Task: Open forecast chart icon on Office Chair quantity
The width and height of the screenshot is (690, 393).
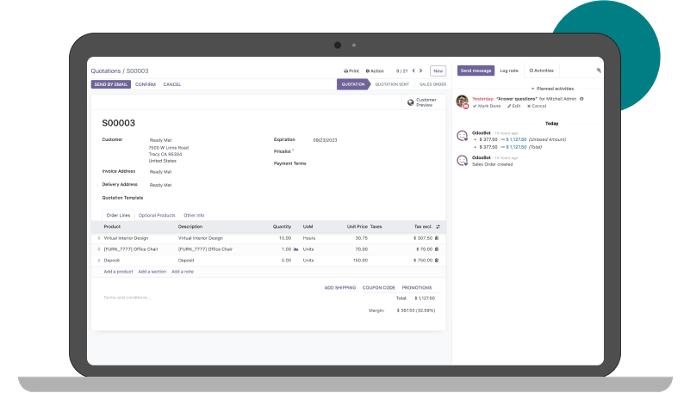Action: (x=296, y=249)
